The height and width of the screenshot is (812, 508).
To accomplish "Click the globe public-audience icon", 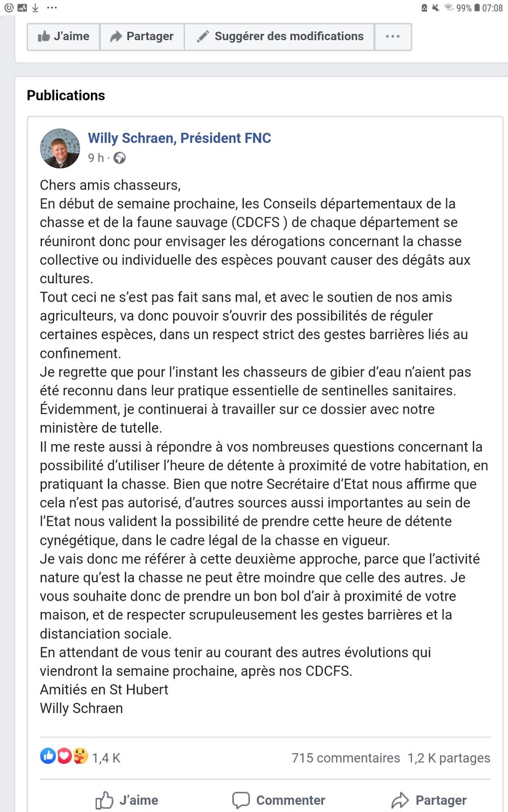I will 119,158.
